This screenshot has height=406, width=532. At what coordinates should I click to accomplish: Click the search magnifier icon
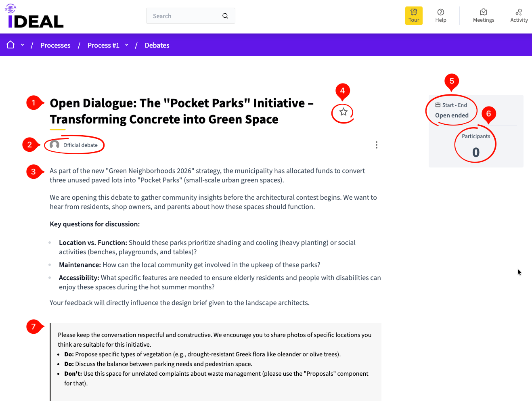click(x=225, y=16)
